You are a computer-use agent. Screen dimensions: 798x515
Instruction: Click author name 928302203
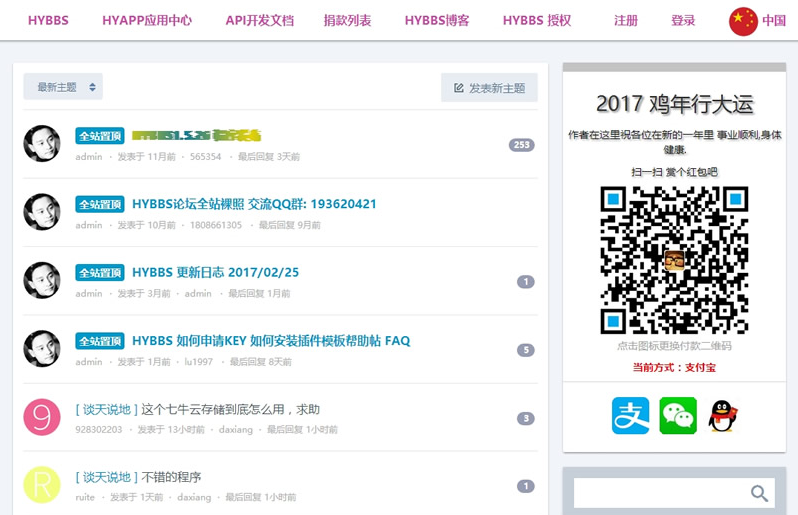click(x=99, y=430)
